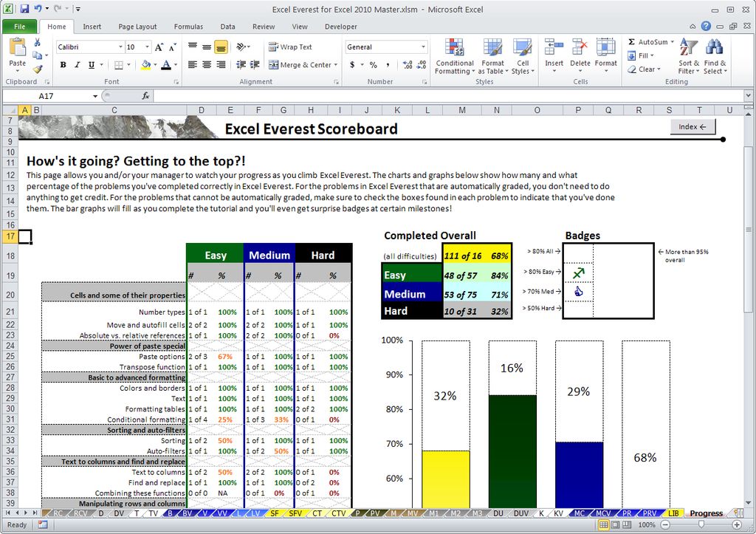Viewport: 756px width, 534px height.
Task: Open the font size dropdown
Action: coord(147,47)
